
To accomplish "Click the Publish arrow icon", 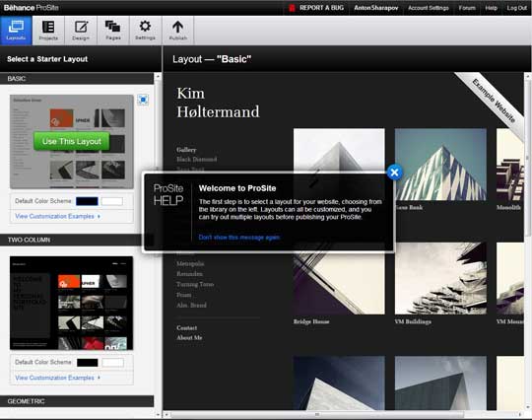I will pyautogui.click(x=177, y=31).
